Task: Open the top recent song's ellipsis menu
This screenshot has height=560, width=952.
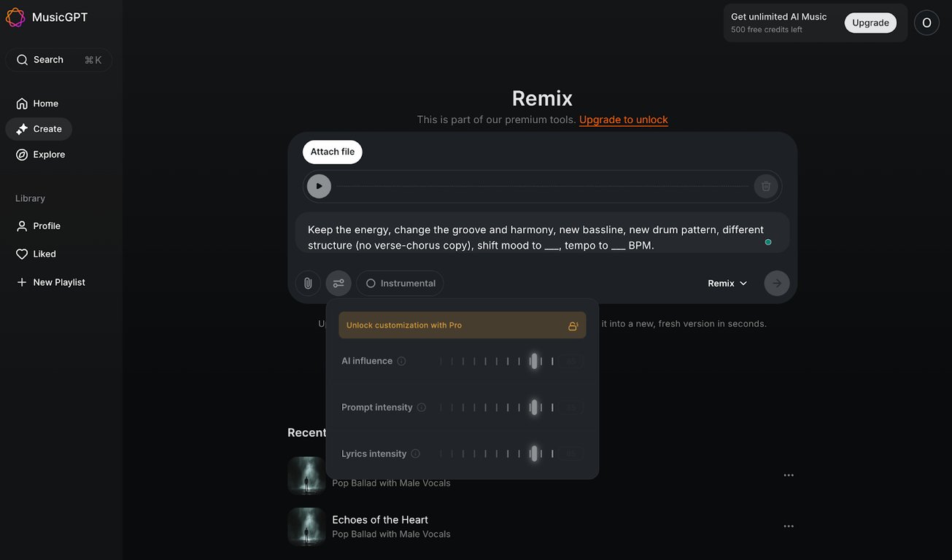Action: pyautogui.click(x=789, y=474)
